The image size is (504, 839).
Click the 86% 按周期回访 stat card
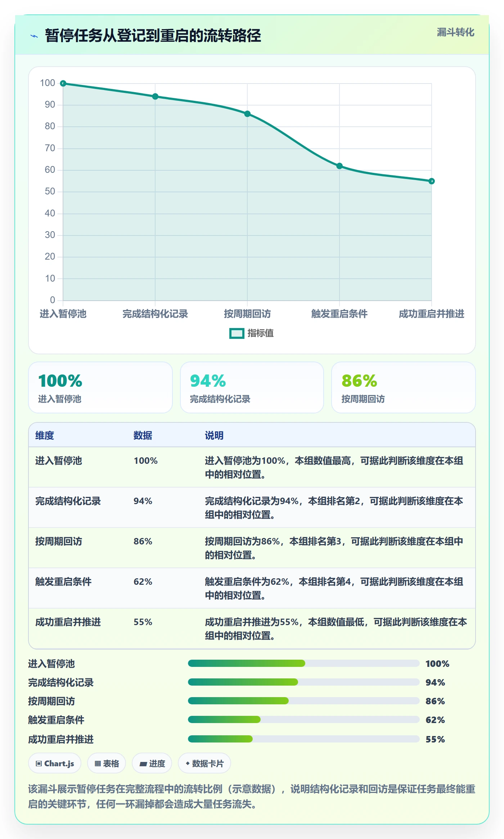coord(404,387)
